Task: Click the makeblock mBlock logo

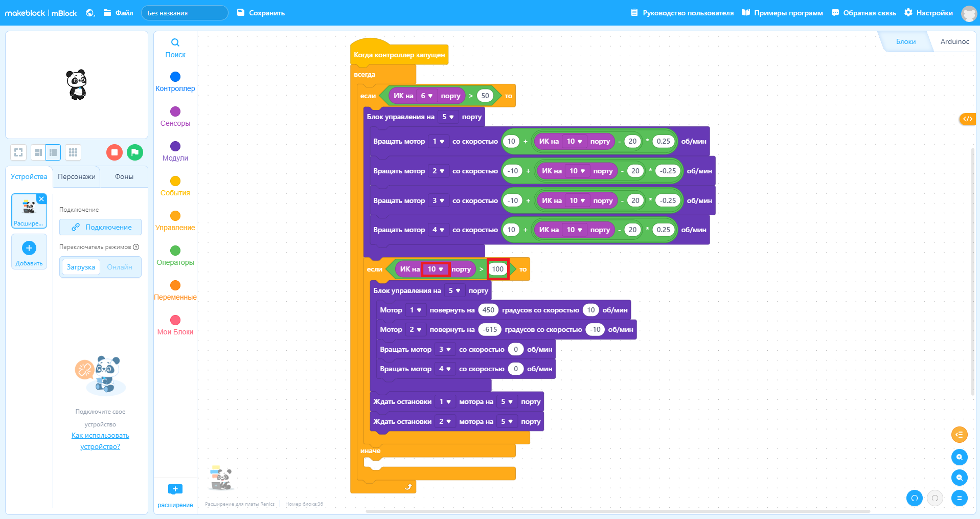Action: [40, 13]
